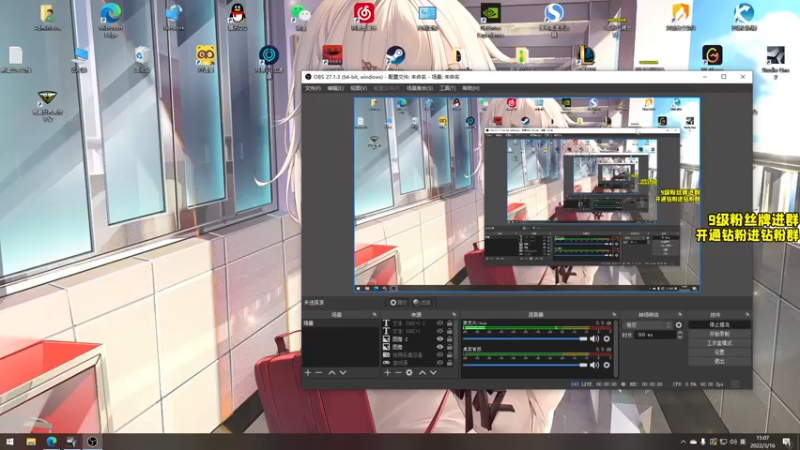
Task: Open 帮助(H) menu in OBS
Action: coord(470,88)
